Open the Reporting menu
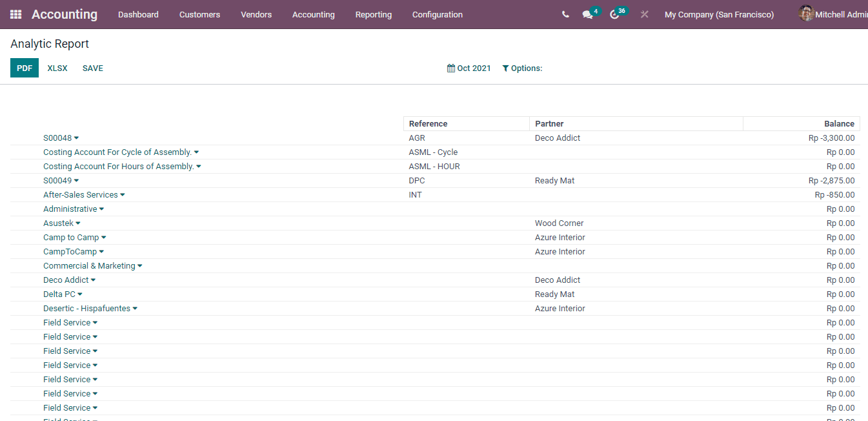Screen dimensions: 868x421 [373, 14]
